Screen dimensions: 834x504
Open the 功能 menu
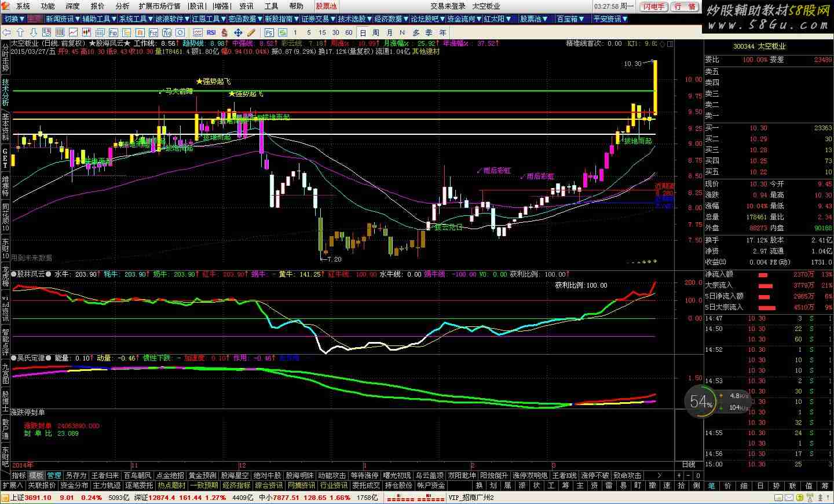(48, 6)
